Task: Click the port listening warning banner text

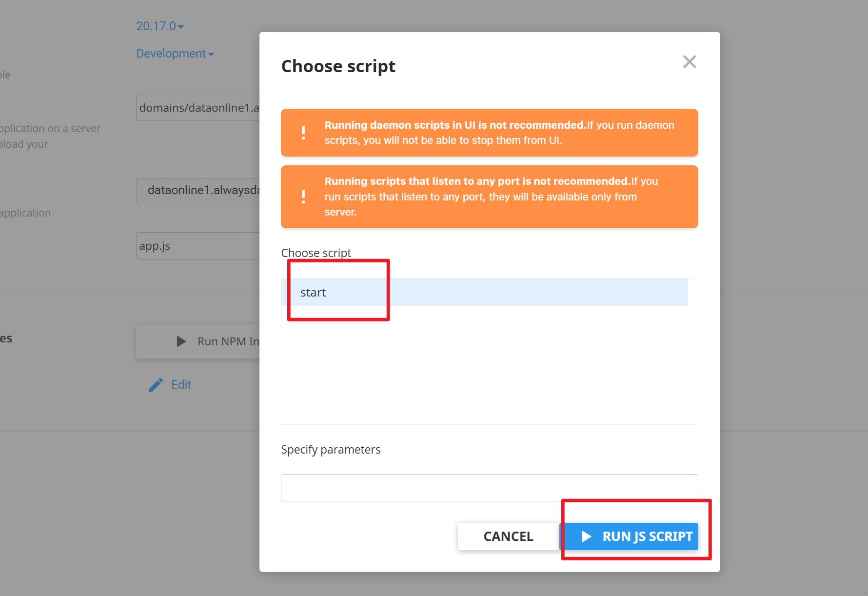Action: (x=491, y=197)
